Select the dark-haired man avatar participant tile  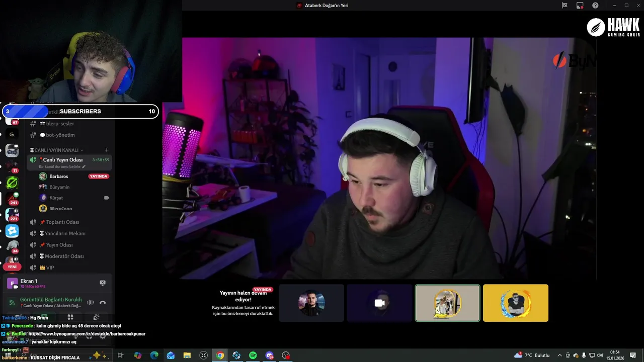pyautogui.click(x=311, y=303)
